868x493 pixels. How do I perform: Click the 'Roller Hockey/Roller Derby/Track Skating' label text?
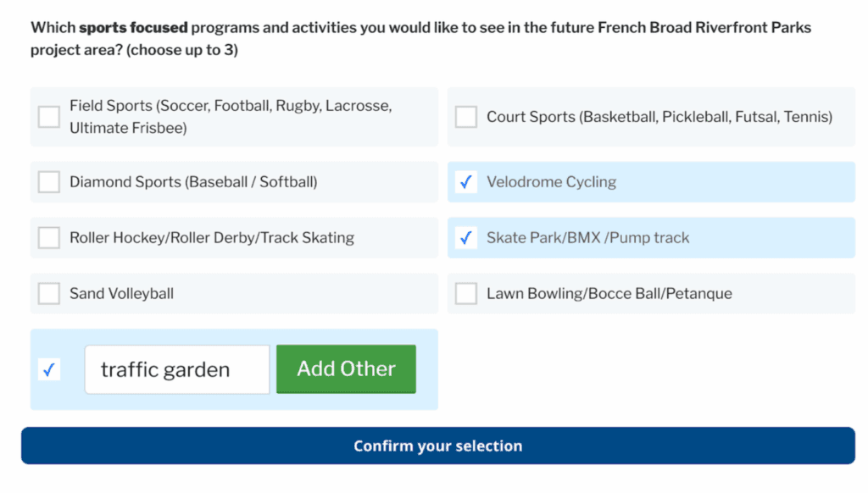coord(212,238)
